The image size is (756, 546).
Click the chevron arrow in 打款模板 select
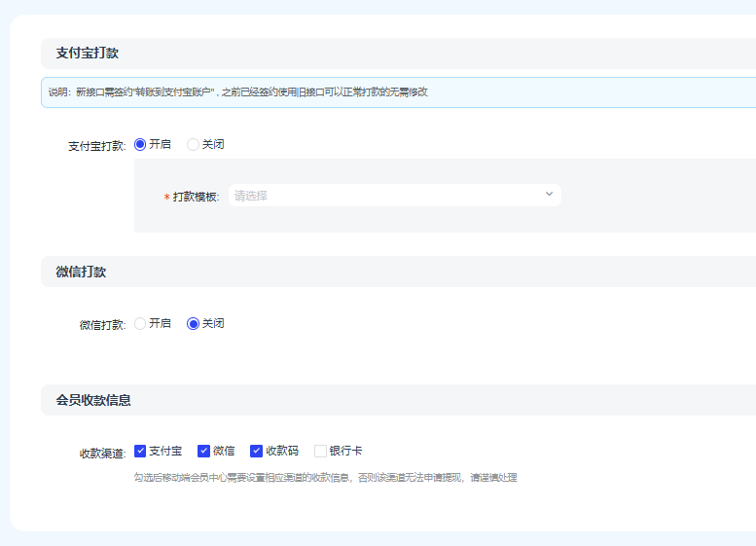(x=549, y=195)
